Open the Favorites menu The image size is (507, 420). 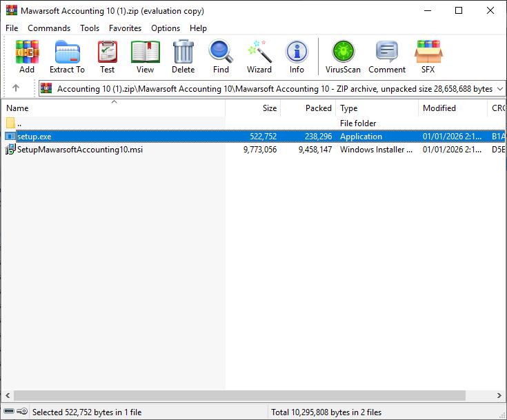click(x=125, y=28)
